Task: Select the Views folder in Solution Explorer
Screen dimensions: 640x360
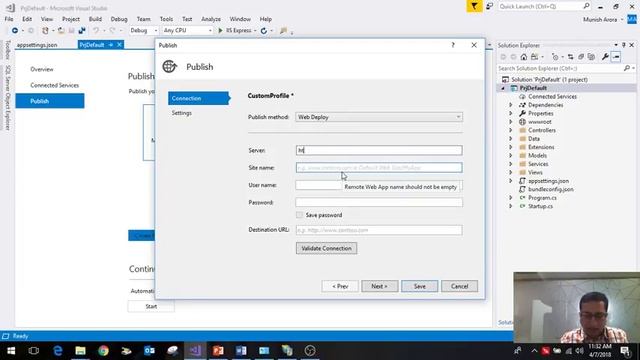Action: (x=535, y=172)
